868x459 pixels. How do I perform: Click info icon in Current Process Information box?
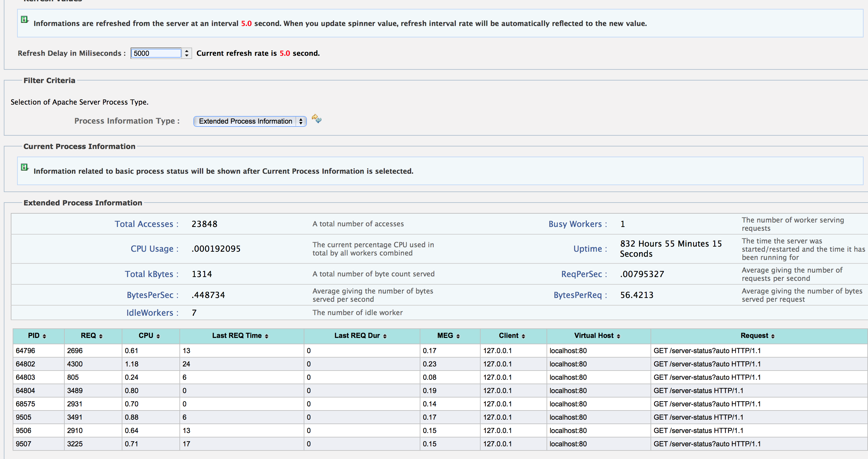click(24, 167)
